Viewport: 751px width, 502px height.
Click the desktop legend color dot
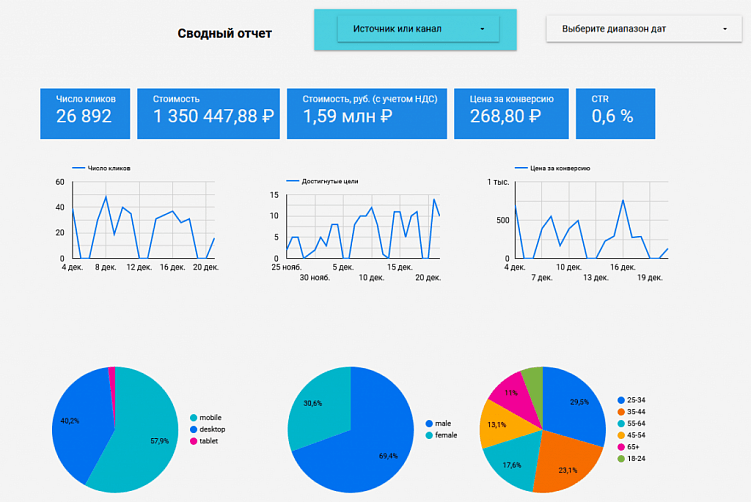pyautogui.click(x=193, y=430)
